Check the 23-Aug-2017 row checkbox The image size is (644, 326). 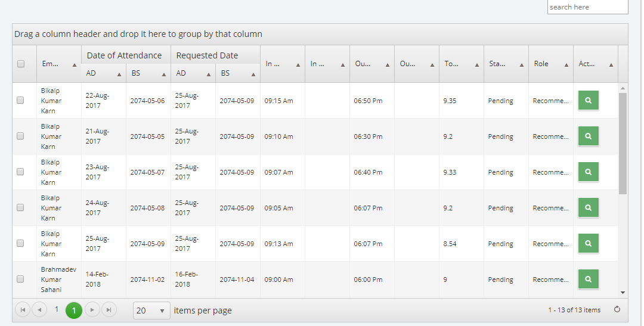pos(20,172)
